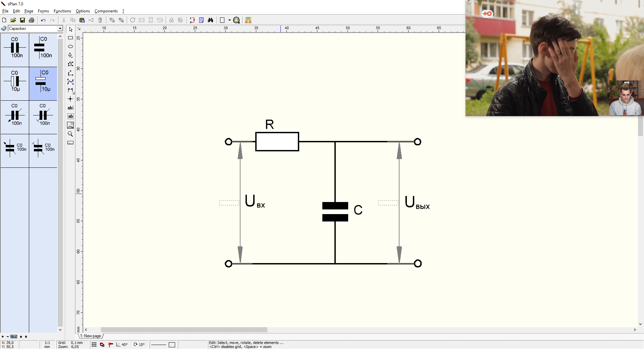Open the File menu
The height and width of the screenshot is (349, 644).
tap(5, 11)
